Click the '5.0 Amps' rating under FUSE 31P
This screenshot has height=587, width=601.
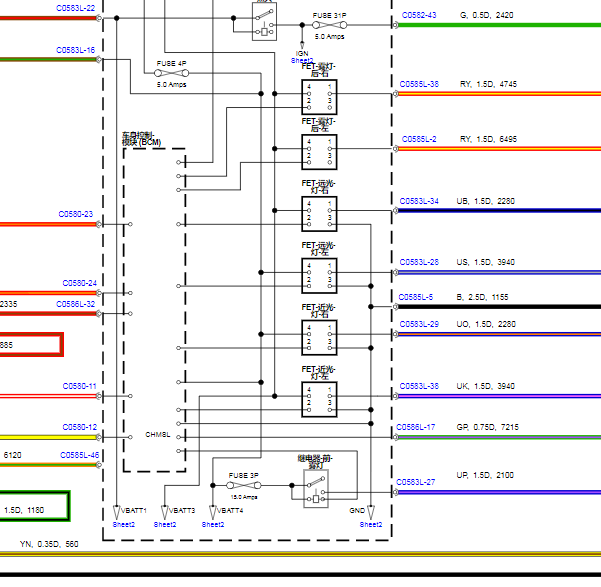click(x=330, y=37)
